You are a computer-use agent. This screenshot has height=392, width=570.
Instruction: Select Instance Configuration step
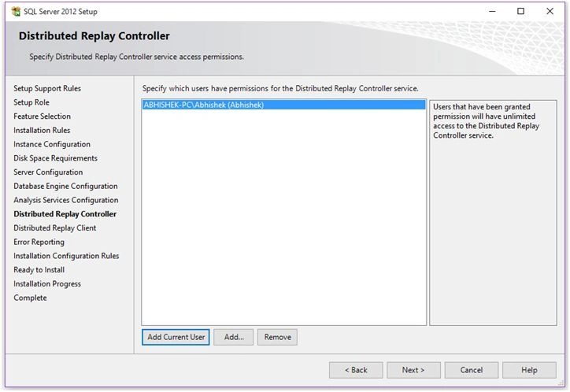coord(52,144)
